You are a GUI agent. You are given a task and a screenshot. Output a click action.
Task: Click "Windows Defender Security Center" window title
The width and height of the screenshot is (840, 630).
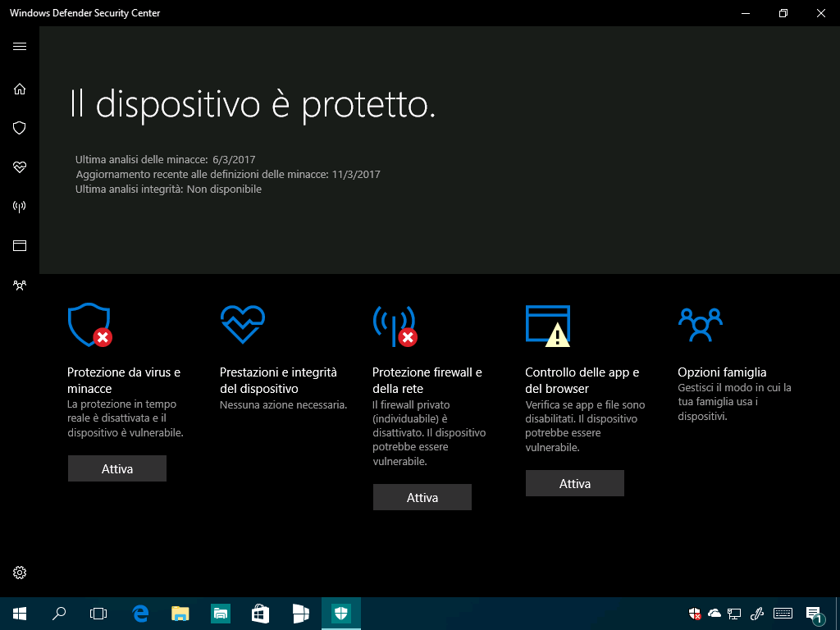(x=85, y=13)
